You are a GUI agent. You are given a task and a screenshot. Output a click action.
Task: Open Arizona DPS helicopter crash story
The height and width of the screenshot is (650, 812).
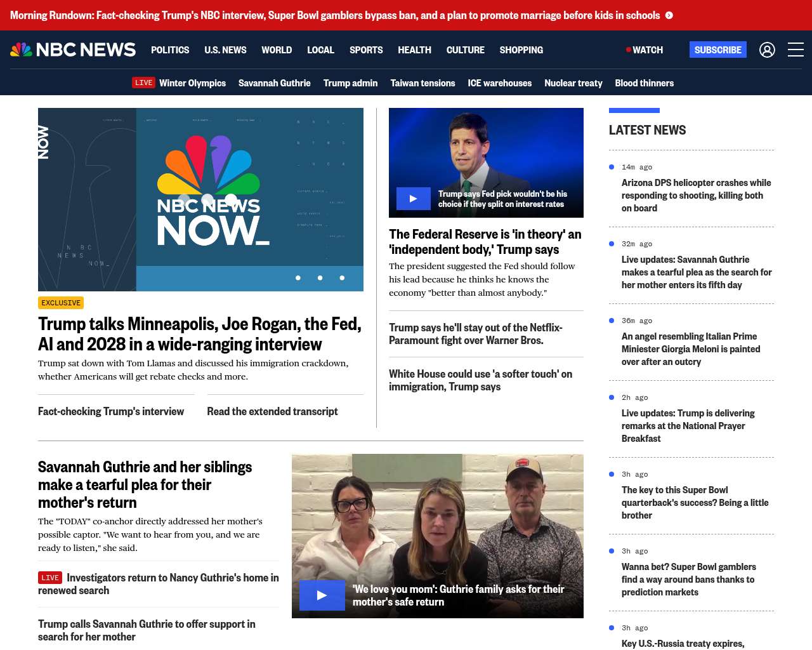coord(697,196)
